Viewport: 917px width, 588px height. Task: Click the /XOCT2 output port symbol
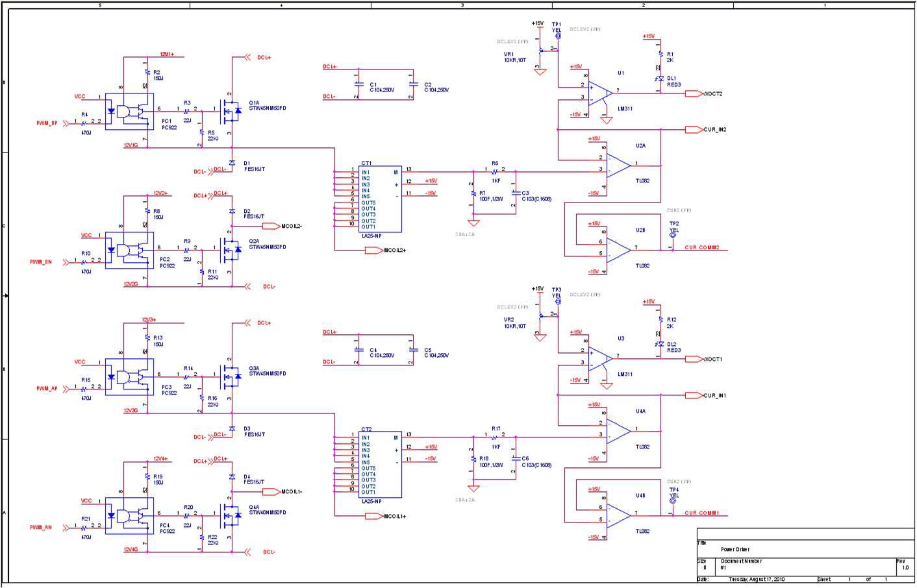pyautogui.click(x=694, y=93)
